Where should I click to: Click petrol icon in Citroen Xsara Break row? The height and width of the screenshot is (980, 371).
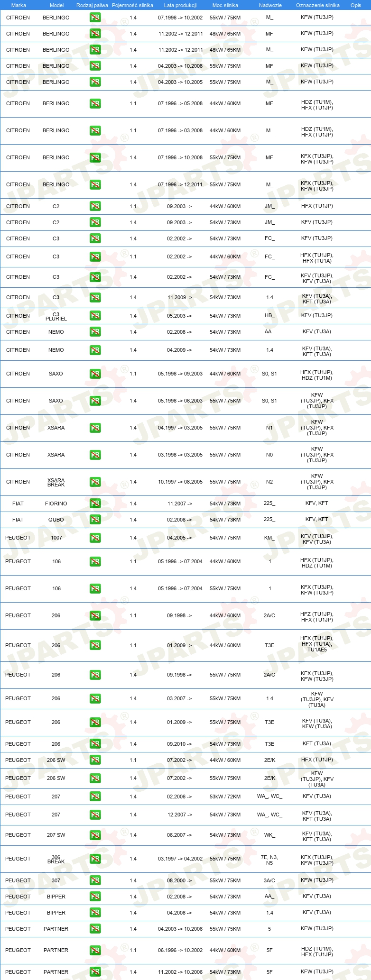(95, 482)
